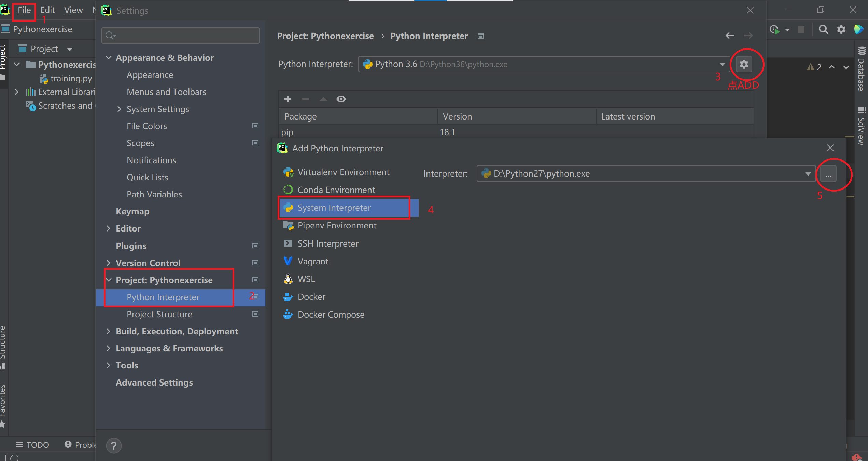Click the browse ellipsis button for interpreter

click(x=828, y=174)
